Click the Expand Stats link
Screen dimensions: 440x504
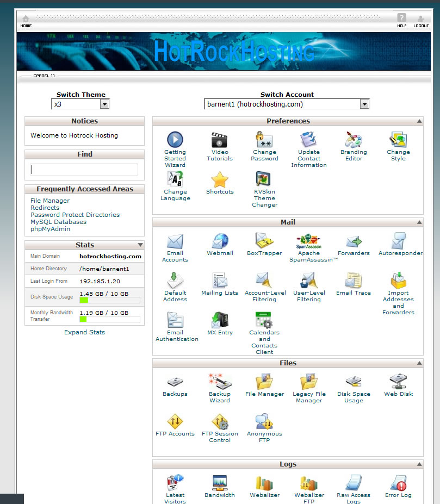pos(85,332)
